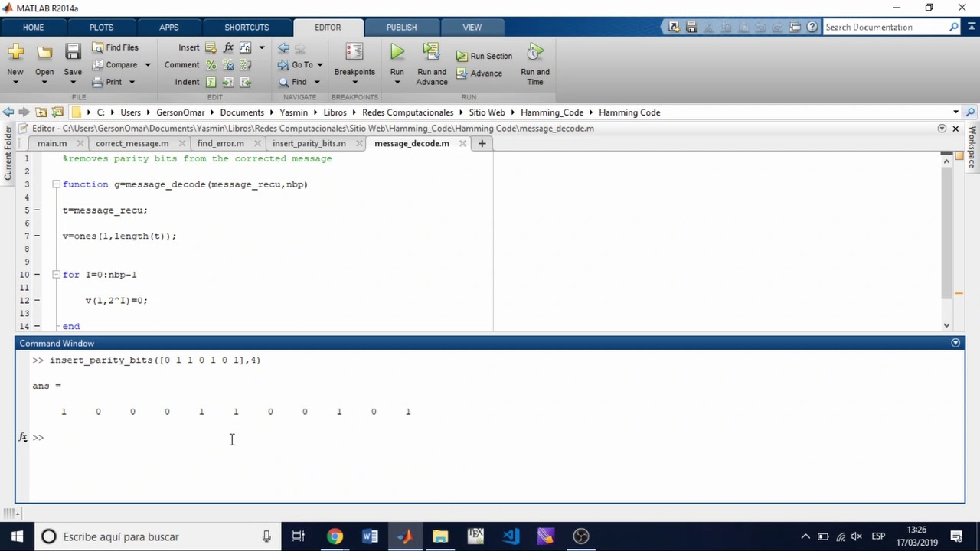Click the Run and Advance icon

(x=431, y=52)
